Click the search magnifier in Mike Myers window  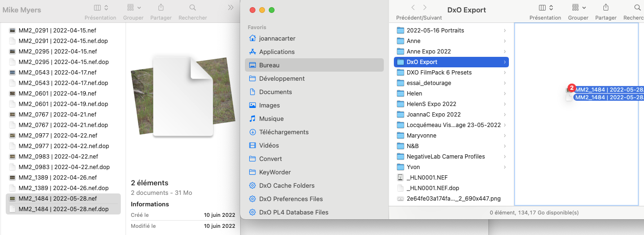tap(192, 8)
